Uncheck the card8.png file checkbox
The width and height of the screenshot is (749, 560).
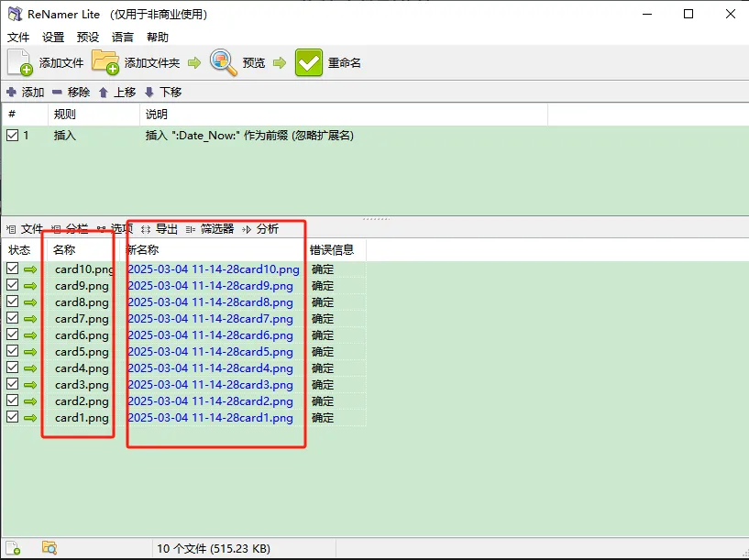(x=13, y=302)
